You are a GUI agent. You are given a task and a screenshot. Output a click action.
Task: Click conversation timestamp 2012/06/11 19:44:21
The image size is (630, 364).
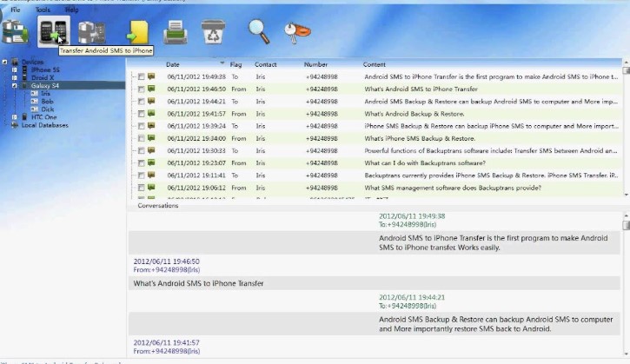(412, 297)
